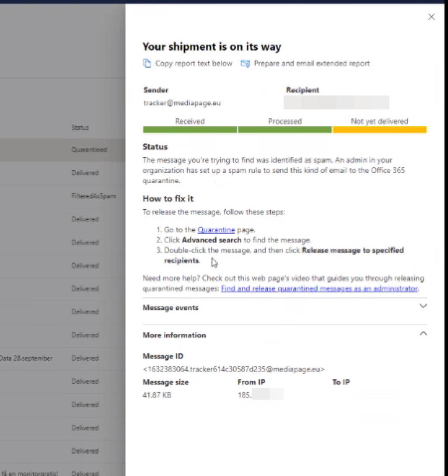Viewport: 448px width, 476px height.
Task: Select the Status column header
Action: [x=80, y=128]
